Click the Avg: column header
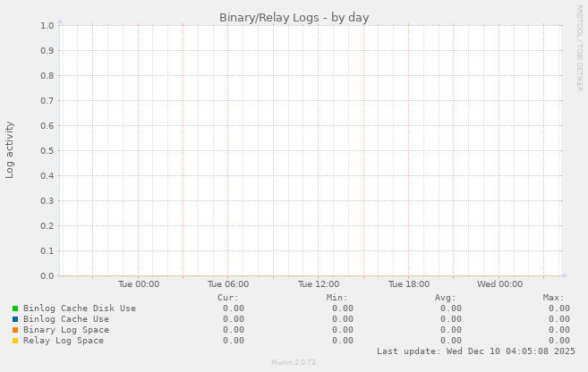The height and width of the screenshot is (372, 588). pos(445,298)
